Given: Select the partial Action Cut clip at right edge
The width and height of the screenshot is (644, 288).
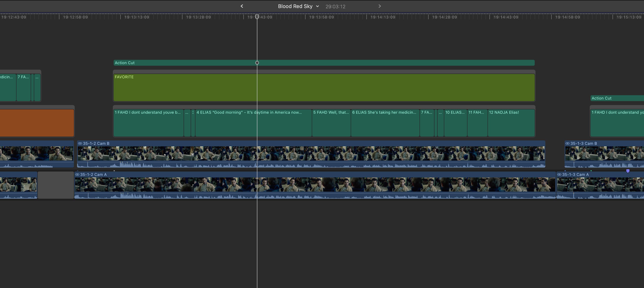Looking at the screenshot, I should [x=617, y=98].
